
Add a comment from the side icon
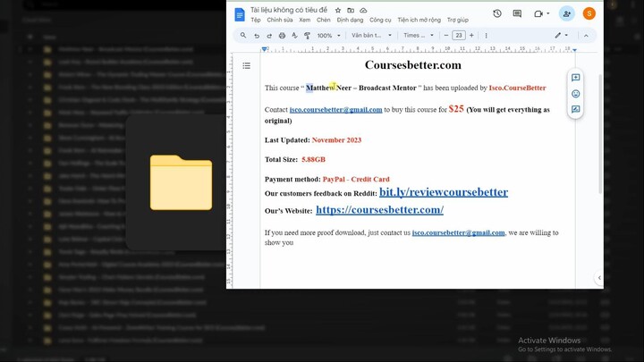click(x=575, y=78)
